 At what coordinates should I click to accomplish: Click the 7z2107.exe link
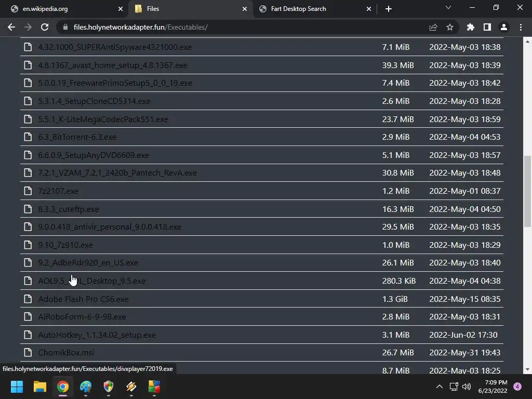click(x=58, y=191)
